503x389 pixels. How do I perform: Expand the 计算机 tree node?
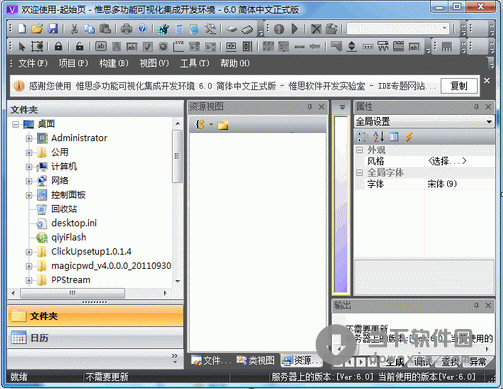pos(29,167)
